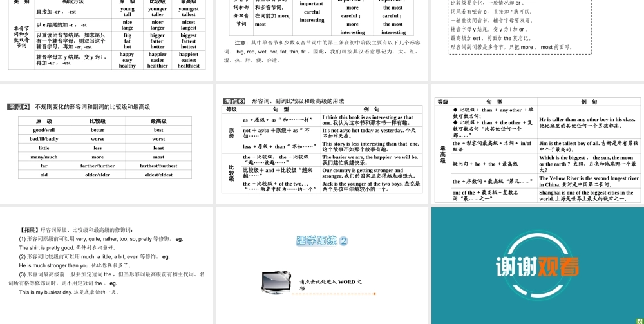Image resolution: width=644 pixels, height=324 pixels.
Task: Click the less table cell
Action: pyautogui.click(x=98, y=148)
